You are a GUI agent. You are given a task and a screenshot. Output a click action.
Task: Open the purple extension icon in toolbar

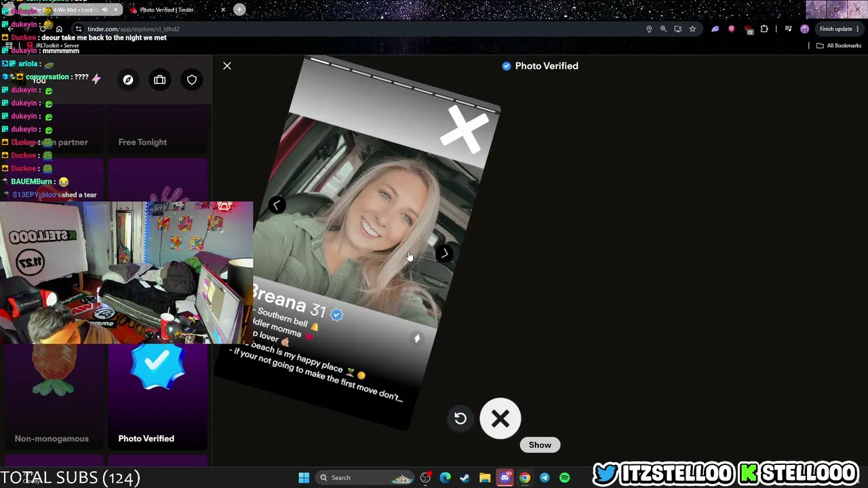point(715,29)
